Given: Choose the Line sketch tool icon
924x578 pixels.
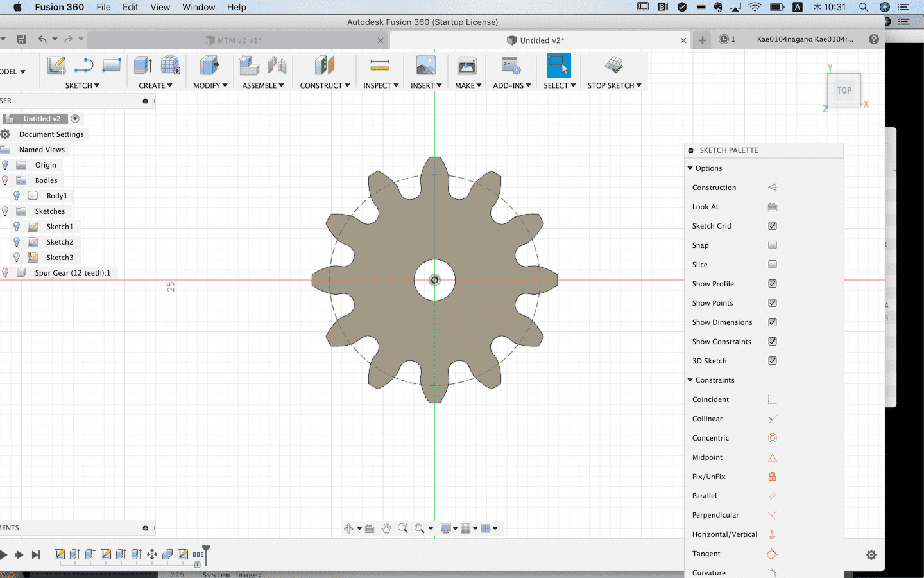Looking at the screenshot, I should click(84, 66).
